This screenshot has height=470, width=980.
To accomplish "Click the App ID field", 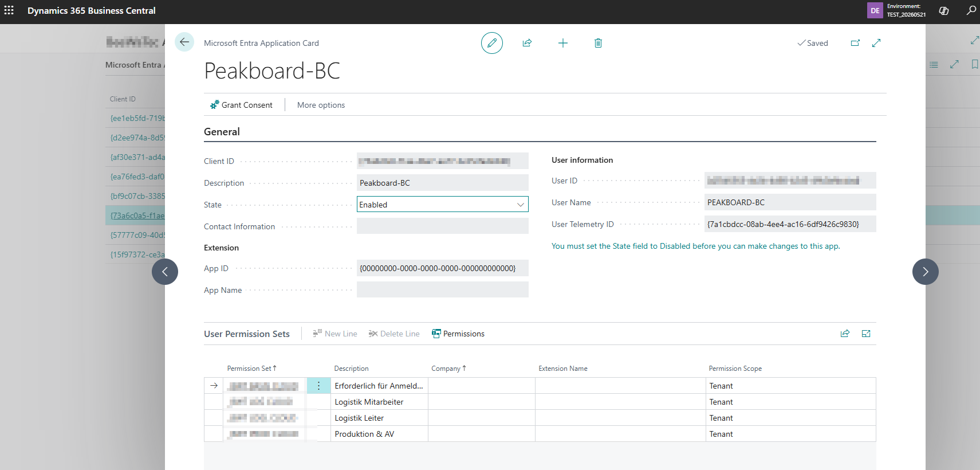I will [x=443, y=268].
